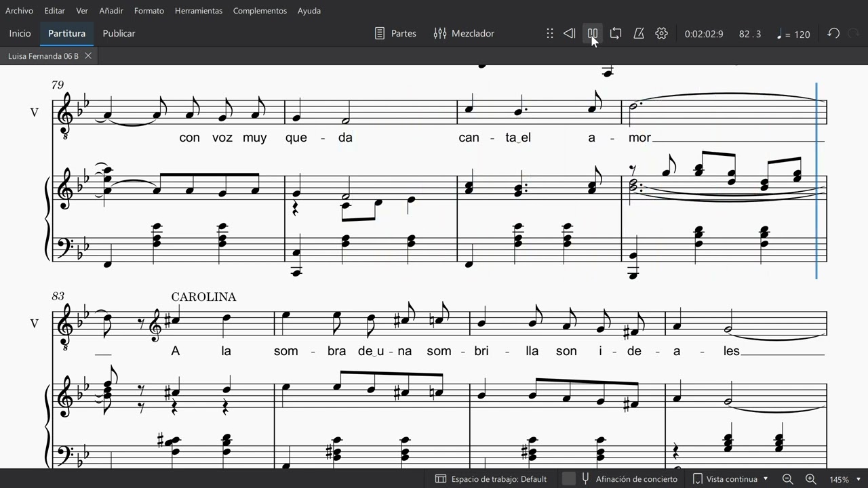Click the measure position 82 . 3
Viewport: 868px width, 488px height.
pos(750,34)
